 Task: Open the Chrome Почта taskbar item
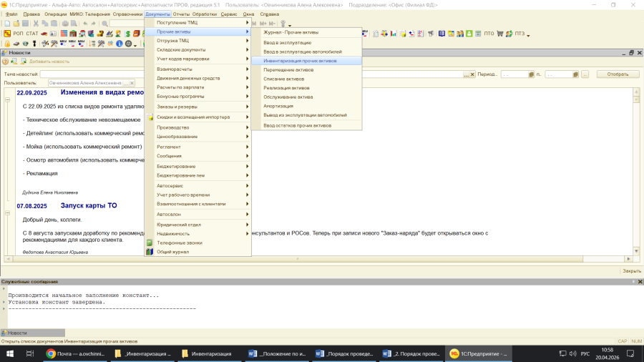76,353
